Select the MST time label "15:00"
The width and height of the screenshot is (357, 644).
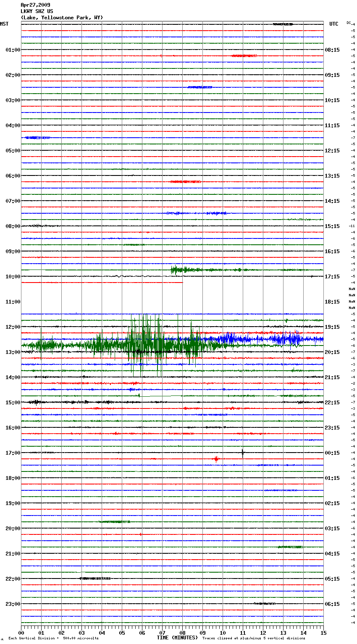coord(13,403)
